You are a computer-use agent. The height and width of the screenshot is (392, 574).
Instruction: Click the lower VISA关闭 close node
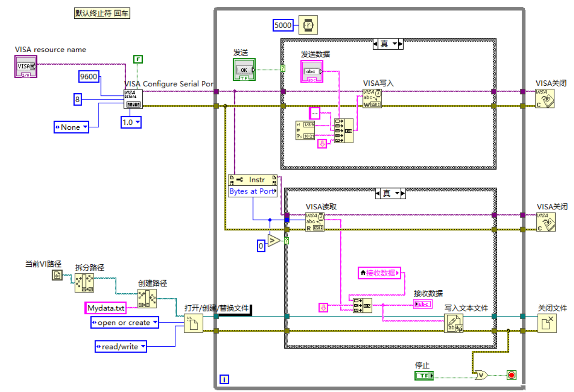pos(546,222)
